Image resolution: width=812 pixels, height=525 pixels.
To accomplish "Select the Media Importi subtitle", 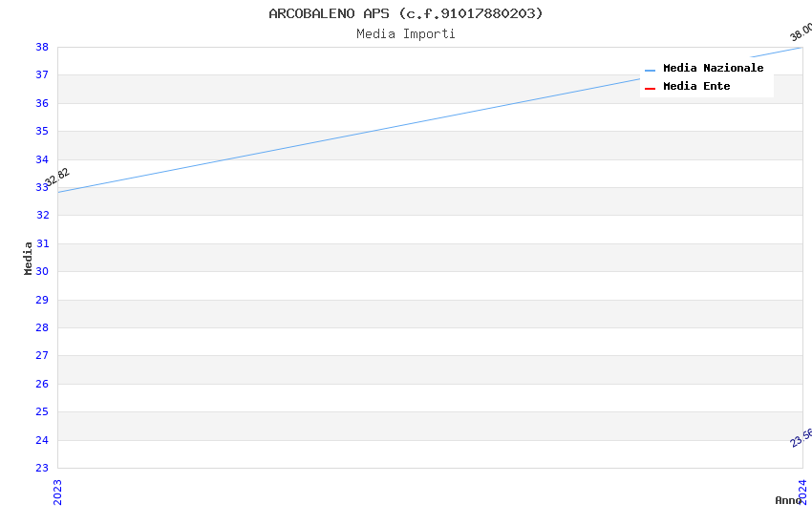I will (405, 34).
